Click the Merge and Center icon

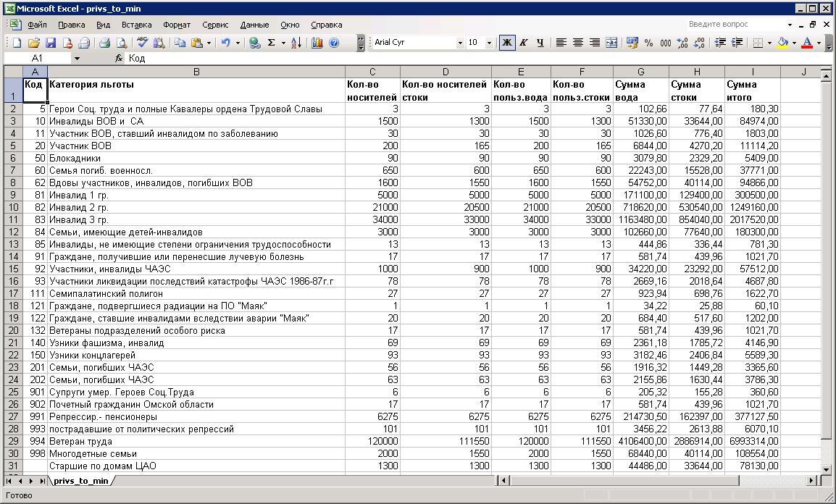(611, 43)
